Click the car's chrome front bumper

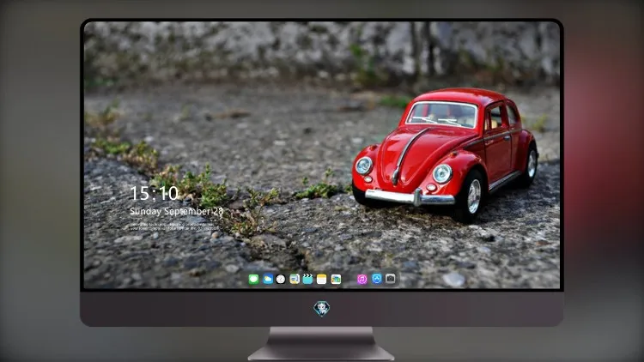coord(410,198)
